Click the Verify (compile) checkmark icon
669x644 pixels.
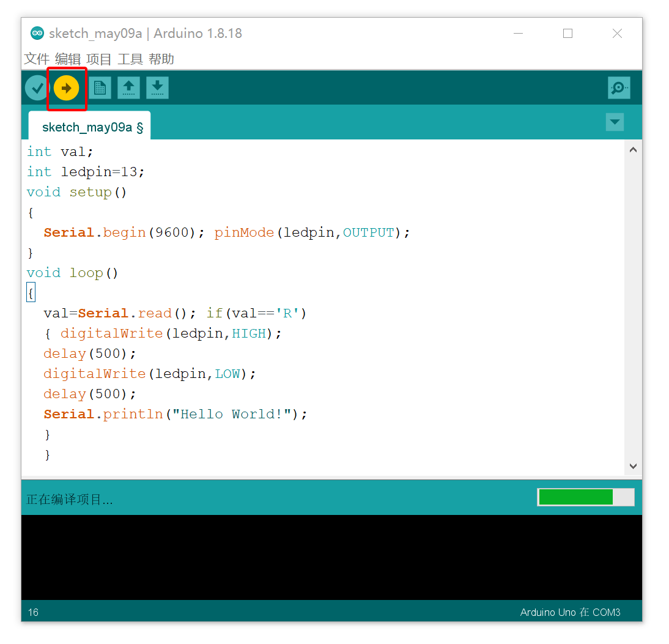36,87
